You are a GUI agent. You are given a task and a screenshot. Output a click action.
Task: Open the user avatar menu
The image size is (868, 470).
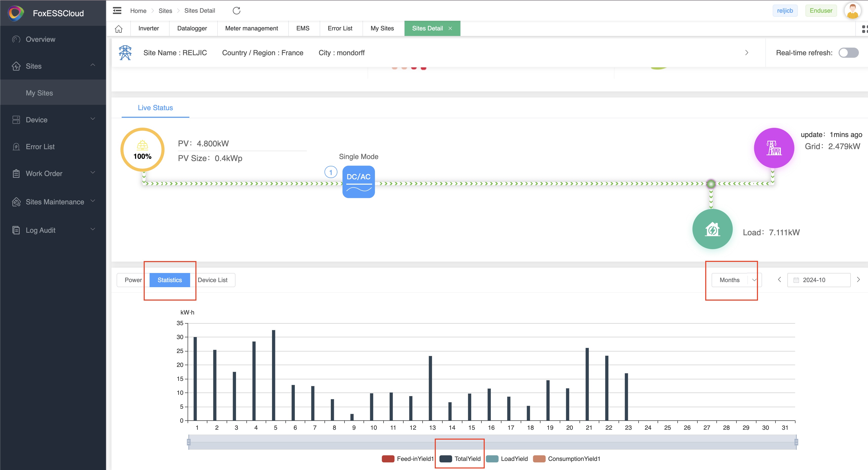(x=853, y=11)
